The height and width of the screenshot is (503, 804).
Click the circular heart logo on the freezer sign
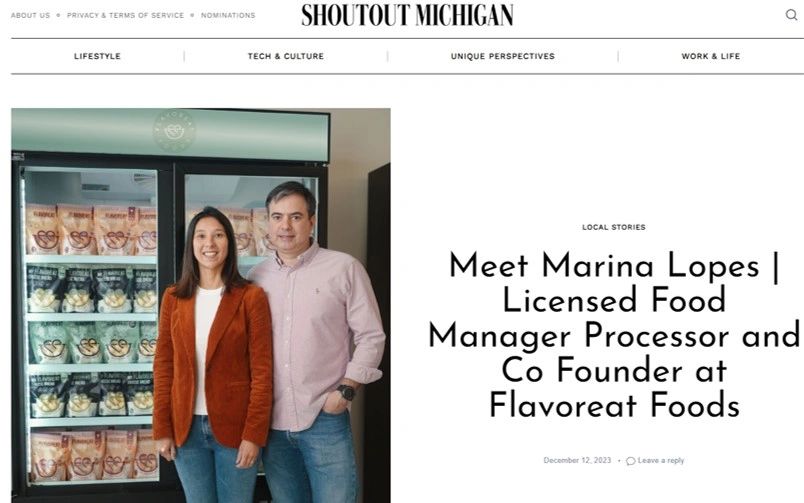coord(174,130)
